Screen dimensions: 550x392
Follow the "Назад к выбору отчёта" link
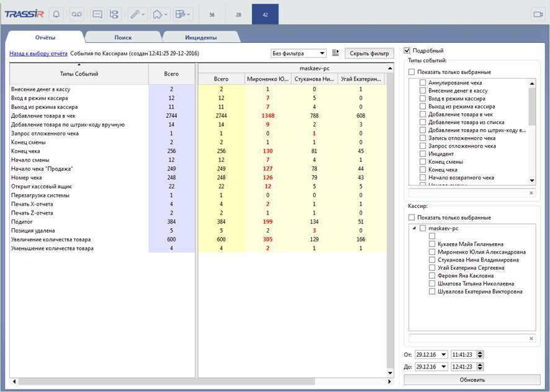click(x=38, y=53)
